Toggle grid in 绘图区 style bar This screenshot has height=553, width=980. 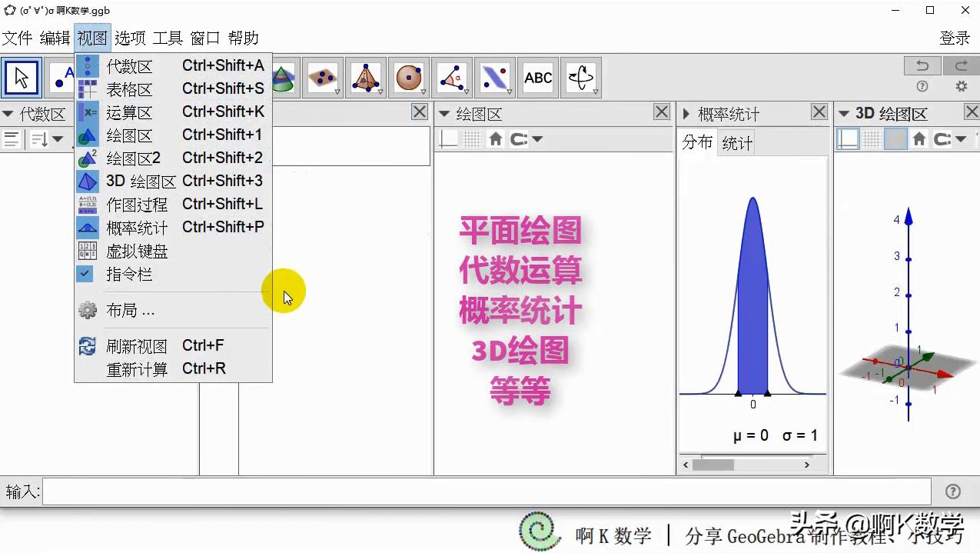pyautogui.click(x=472, y=139)
